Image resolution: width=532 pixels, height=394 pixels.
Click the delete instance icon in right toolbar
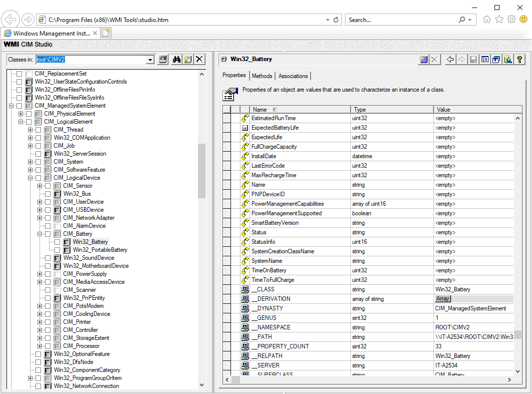pos(434,60)
